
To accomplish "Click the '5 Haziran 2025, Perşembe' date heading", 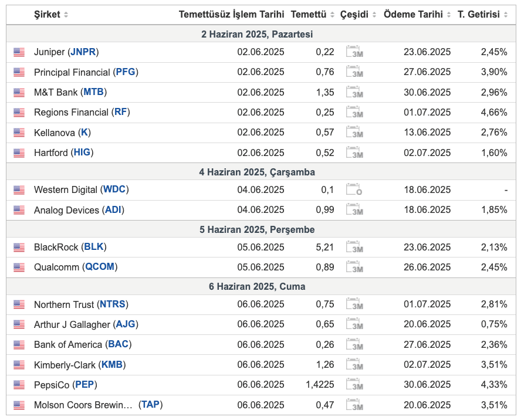I will coord(257,229).
